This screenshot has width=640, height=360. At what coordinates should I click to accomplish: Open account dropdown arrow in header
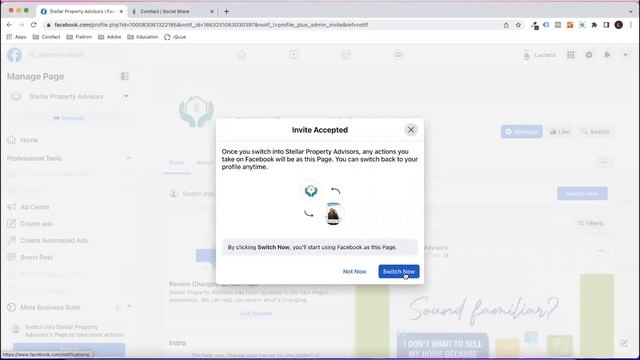[625, 55]
